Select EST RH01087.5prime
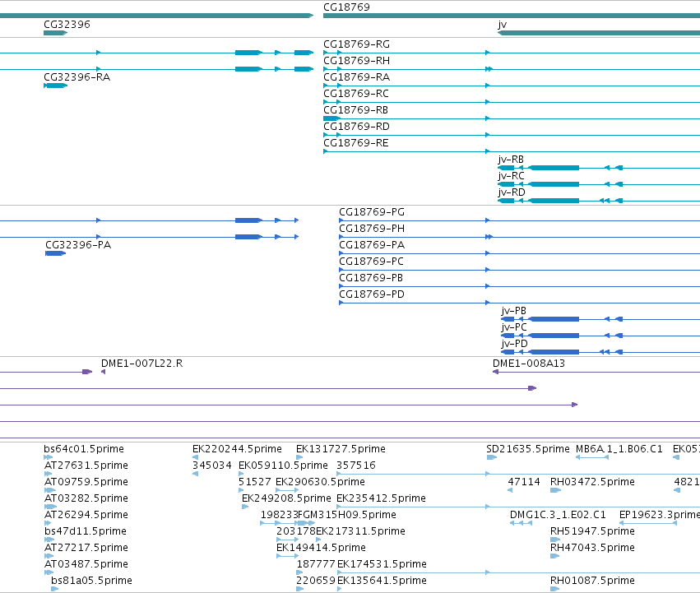The width and height of the screenshot is (700, 593). tap(592, 581)
